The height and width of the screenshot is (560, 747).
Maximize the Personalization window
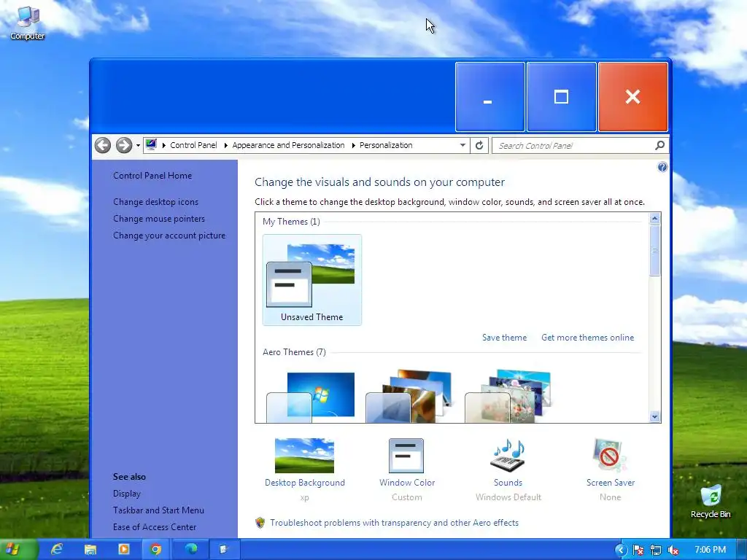tap(561, 97)
